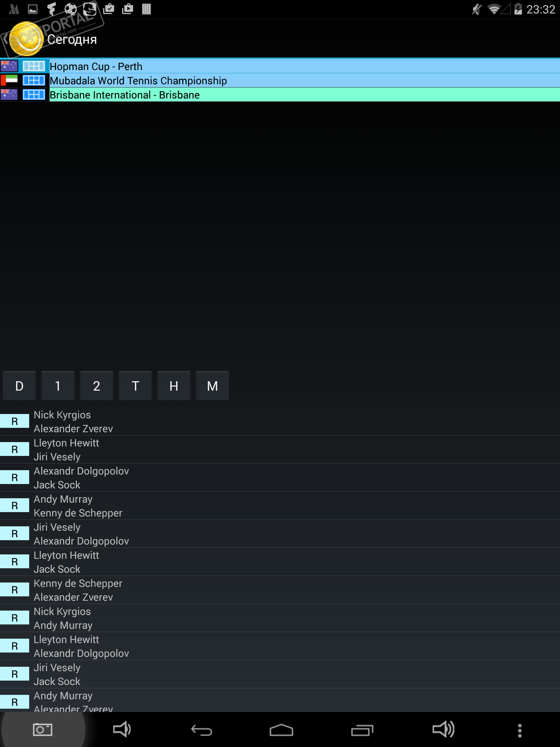The height and width of the screenshot is (747, 560).
Task: Click the T filter button
Action: pos(135,386)
